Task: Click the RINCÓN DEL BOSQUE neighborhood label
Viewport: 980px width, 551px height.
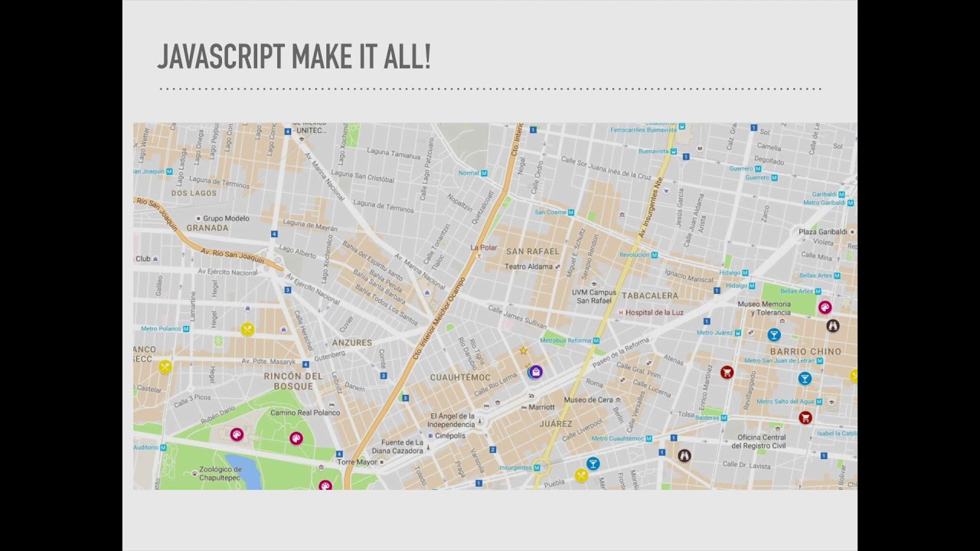Action: click(293, 381)
